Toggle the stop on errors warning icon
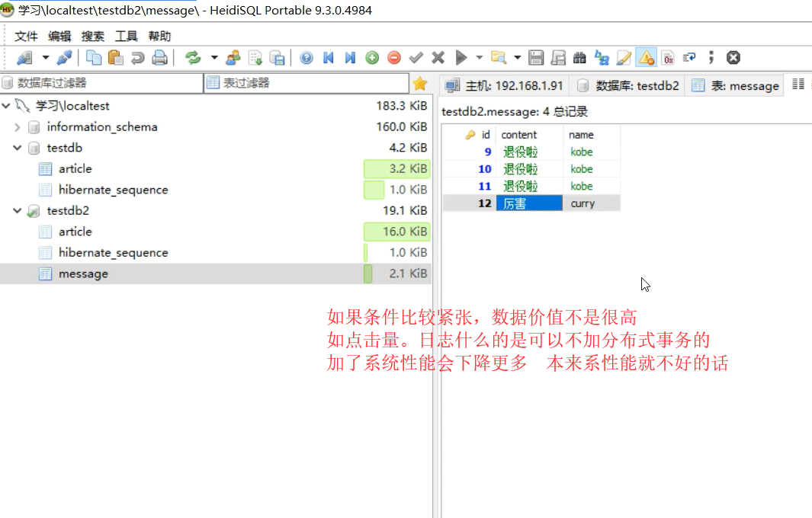The width and height of the screenshot is (812, 518). (x=647, y=57)
